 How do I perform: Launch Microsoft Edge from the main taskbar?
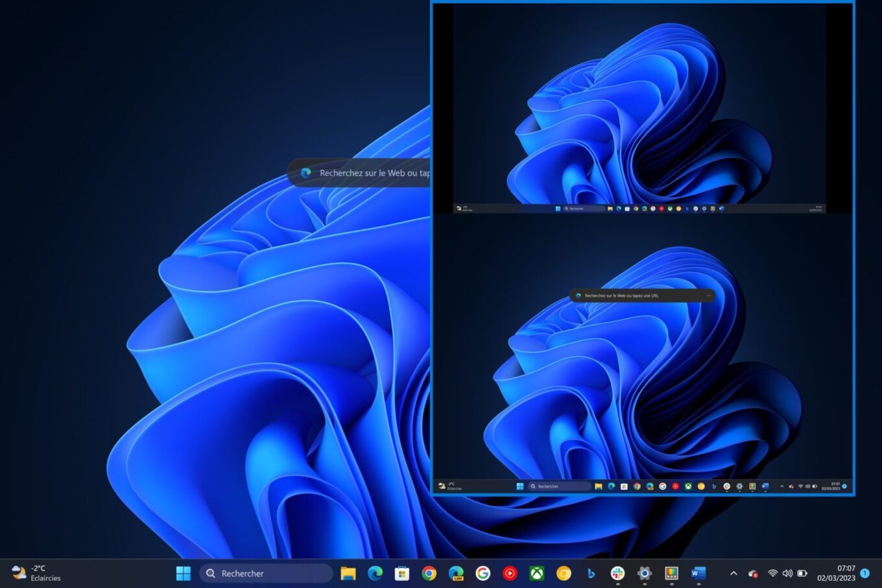(375, 573)
